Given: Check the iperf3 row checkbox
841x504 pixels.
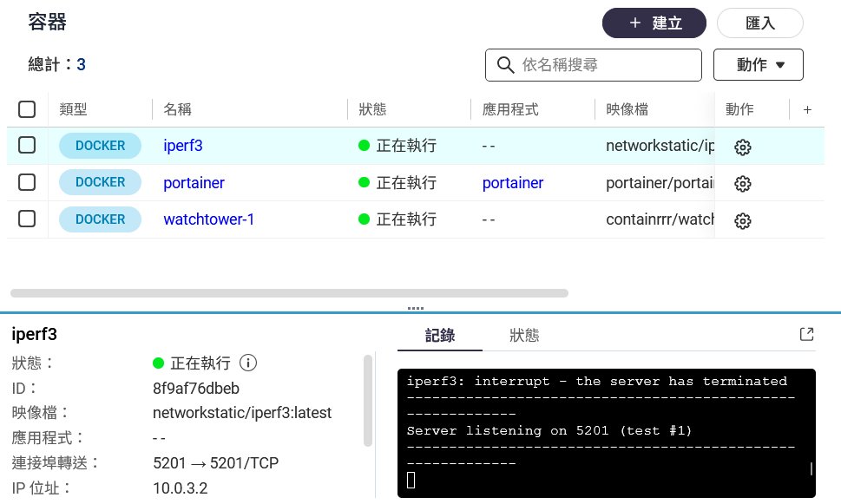Looking at the screenshot, I should tap(27, 146).
